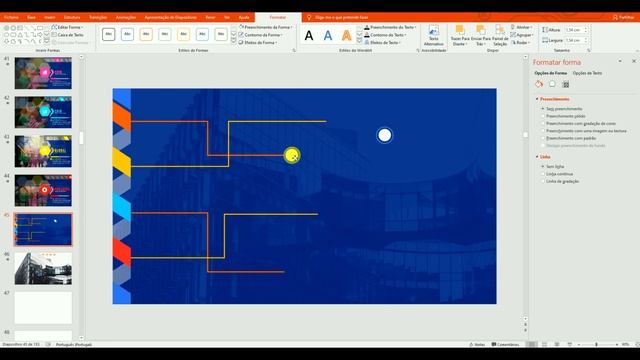640x360 pixels.
Task: Open the Alinhar dropdown
Action: (x=522, y=27)
